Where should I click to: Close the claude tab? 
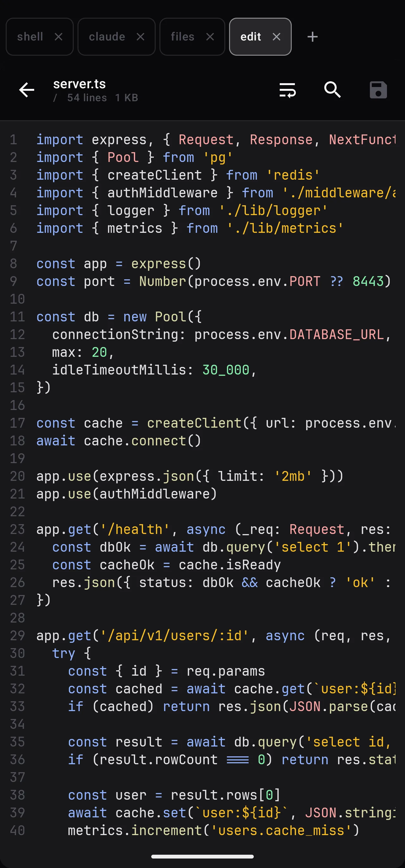[x=140, y=36]
